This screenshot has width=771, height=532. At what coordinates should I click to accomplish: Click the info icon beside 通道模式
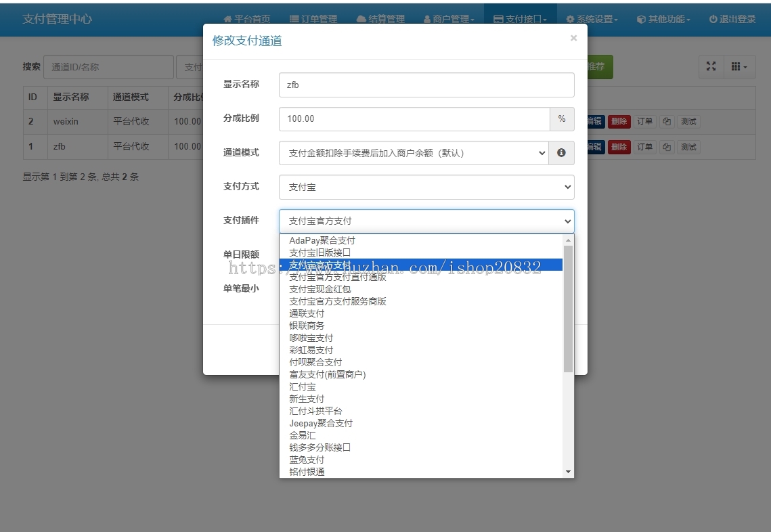pos(561,153)
